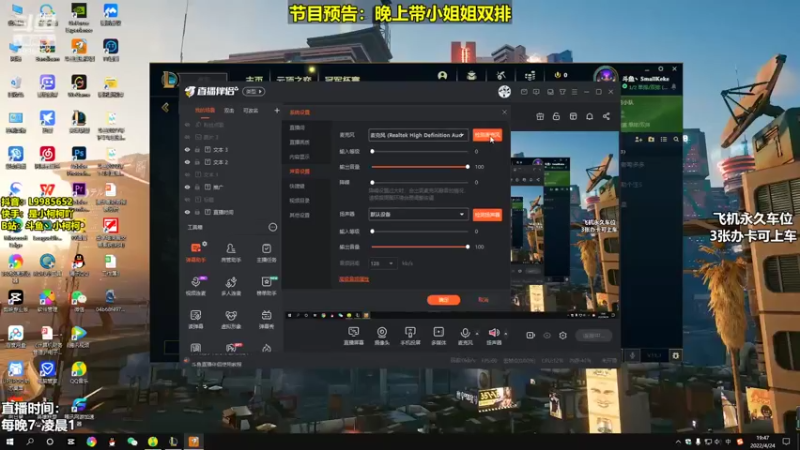
Task: Open the 直播间 settings category
Action: click(297, 128)
